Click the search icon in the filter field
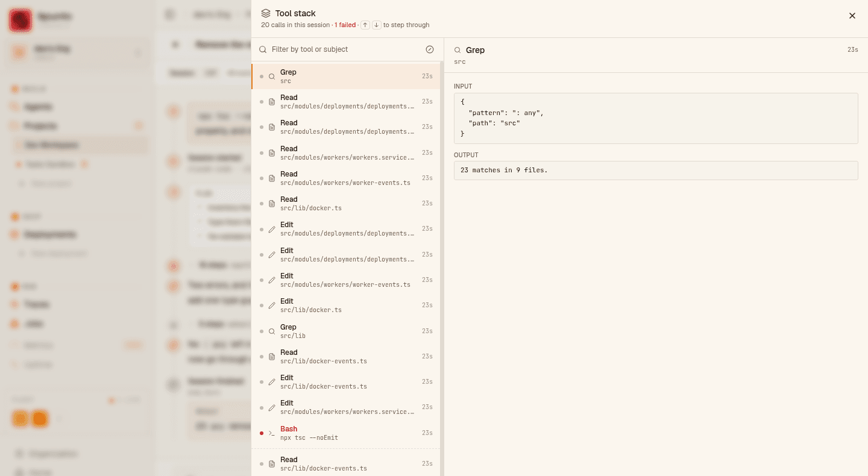 [263, 49]
